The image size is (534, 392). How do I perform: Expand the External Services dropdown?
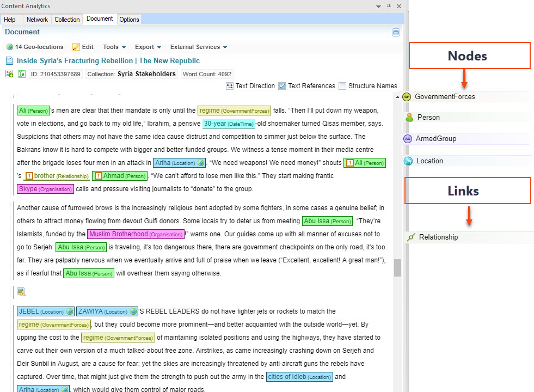coord(198,47)
